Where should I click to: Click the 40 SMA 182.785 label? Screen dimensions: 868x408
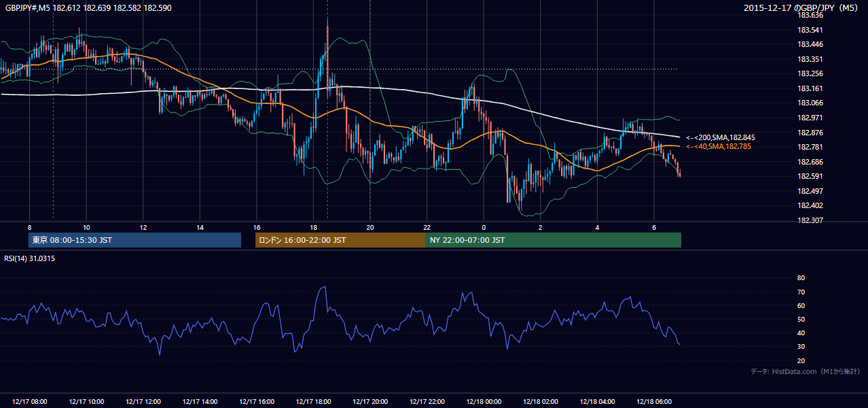(x=718, y=146)
